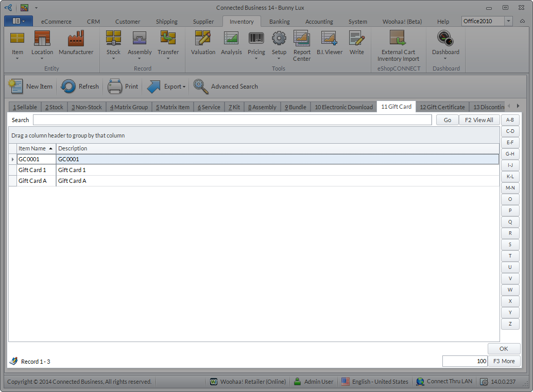
Task: Click Connect Thru LAN status item
Action: click(x=444, y=382)
